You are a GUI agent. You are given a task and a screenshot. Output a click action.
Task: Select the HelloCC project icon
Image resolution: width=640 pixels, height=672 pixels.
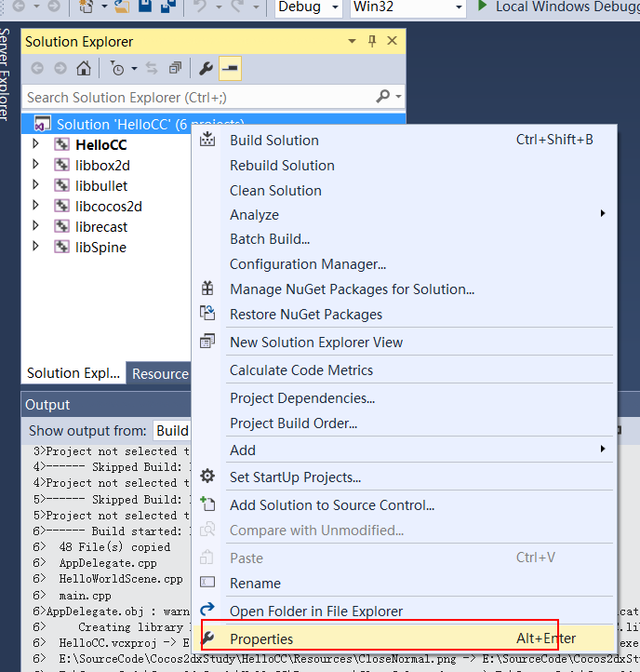click(61, 144)
